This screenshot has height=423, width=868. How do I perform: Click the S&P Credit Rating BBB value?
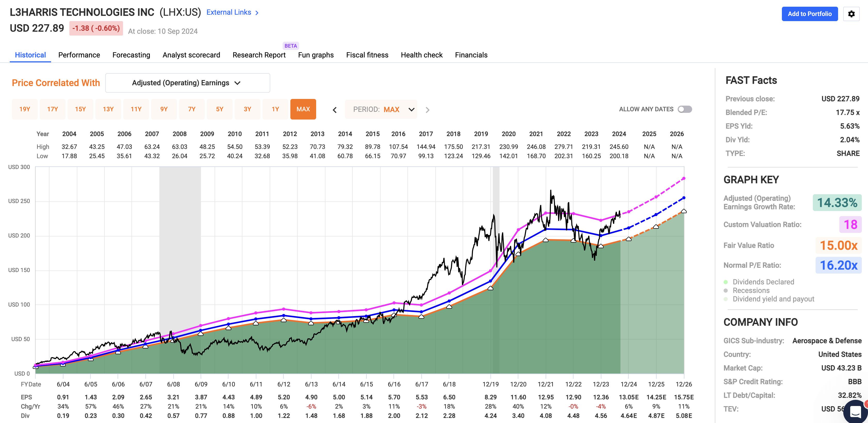[x=855, y=382]
